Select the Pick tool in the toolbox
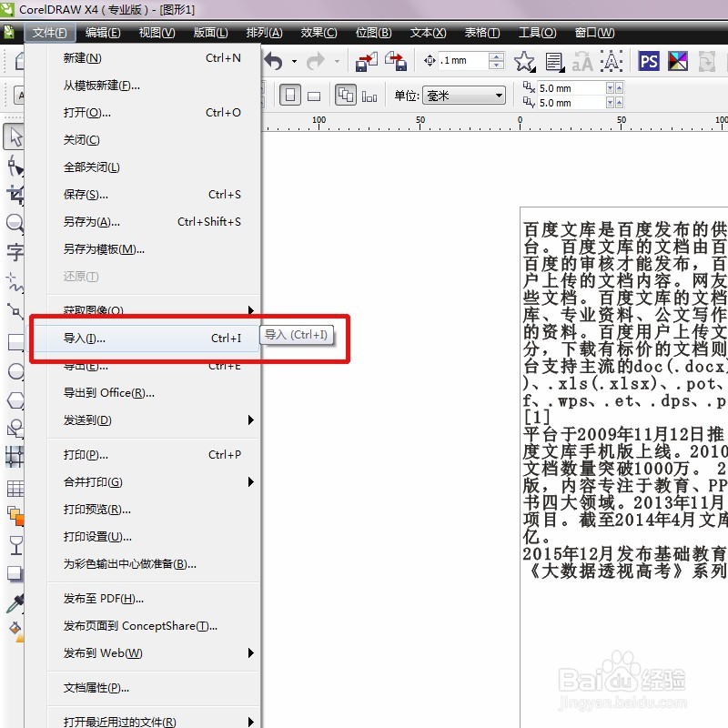This screenshot has width=728, height=728. point(14,137)
